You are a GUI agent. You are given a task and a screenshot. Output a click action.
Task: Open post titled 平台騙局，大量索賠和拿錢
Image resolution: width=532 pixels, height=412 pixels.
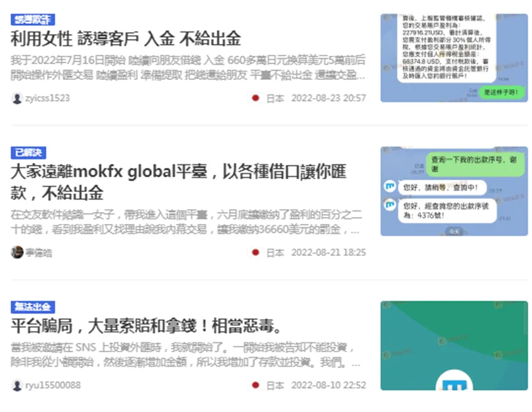pyautogui.click(x=146, y=326)
